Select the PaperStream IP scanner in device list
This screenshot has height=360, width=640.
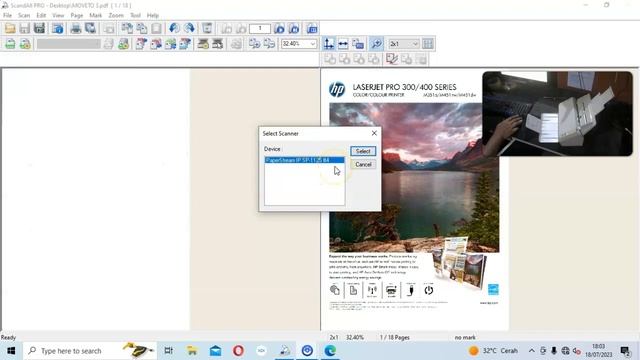click(304, 160)
